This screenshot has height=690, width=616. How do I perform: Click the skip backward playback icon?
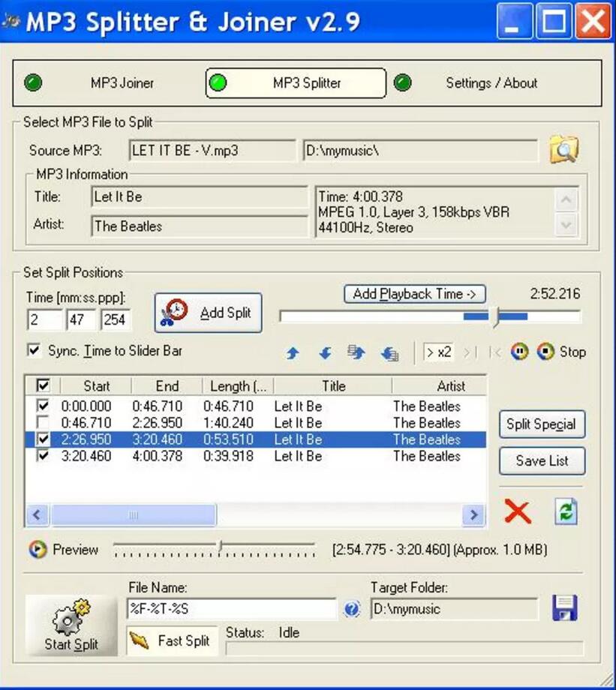(x=495, y=352)
